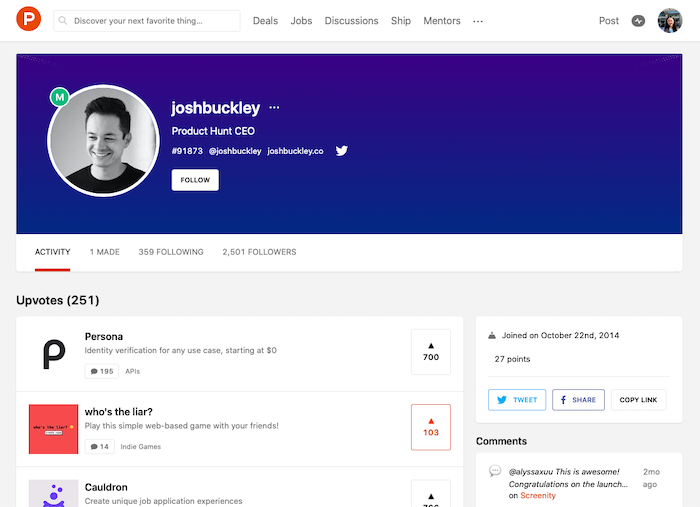
Task: View joshbuckley's profile photo
Action: click(104, 141)
